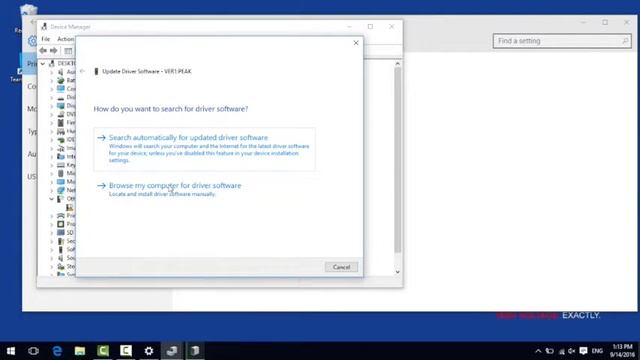Select the SD host adapters category icon

[61, 233]
